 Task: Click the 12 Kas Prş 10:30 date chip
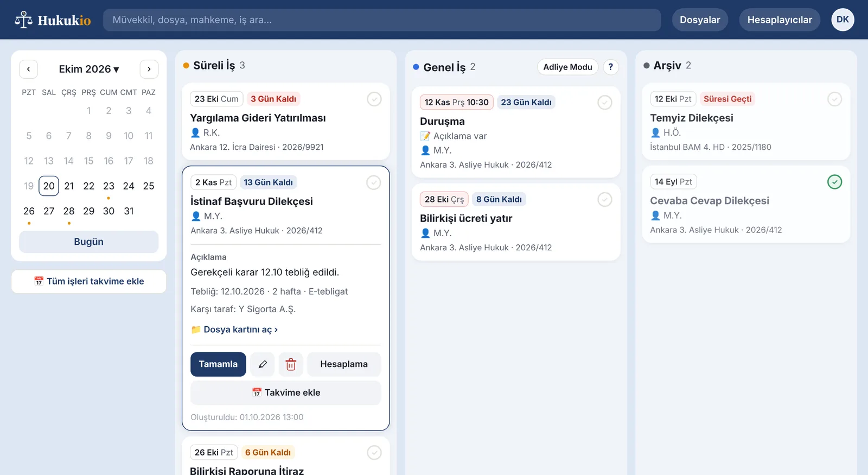click(457, 102)
